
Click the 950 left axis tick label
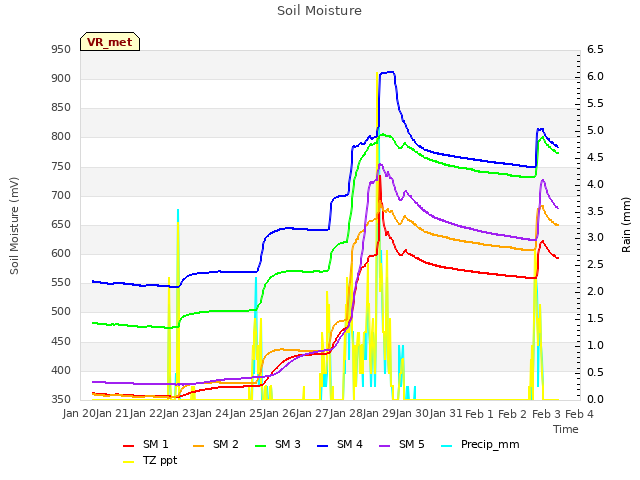point(61,49)
